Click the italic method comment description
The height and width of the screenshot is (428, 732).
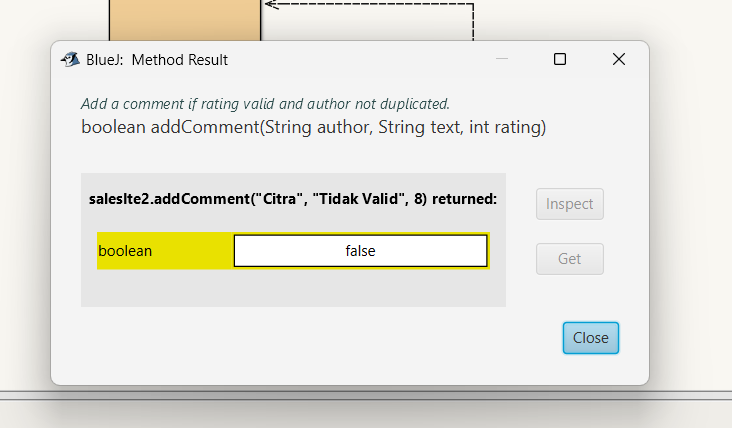click(x=265, y=104)
